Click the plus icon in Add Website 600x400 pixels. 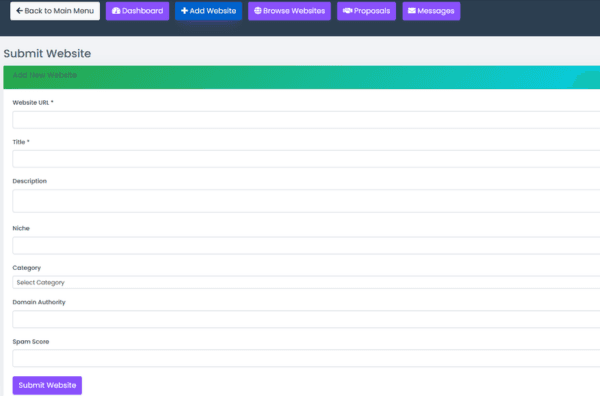(184, 11)
